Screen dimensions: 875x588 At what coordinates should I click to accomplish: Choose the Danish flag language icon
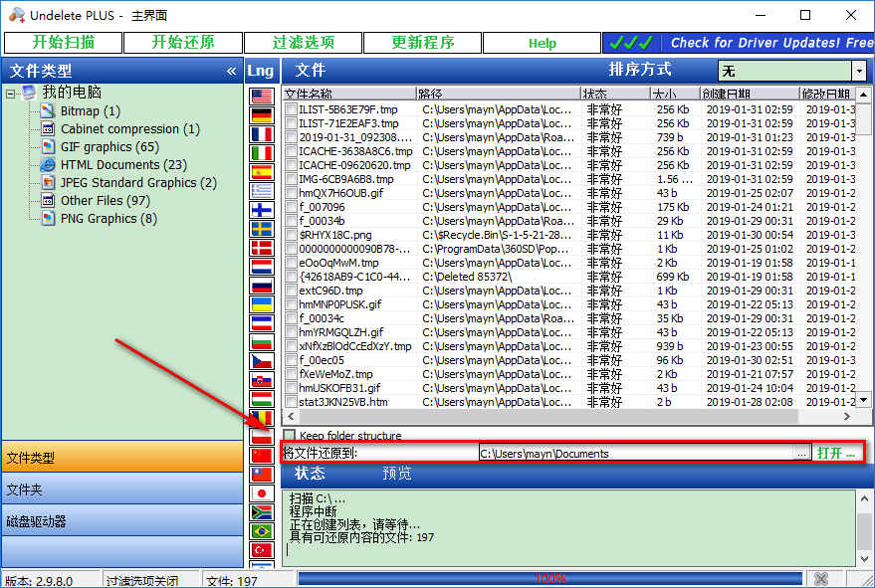tap(261, 249)
